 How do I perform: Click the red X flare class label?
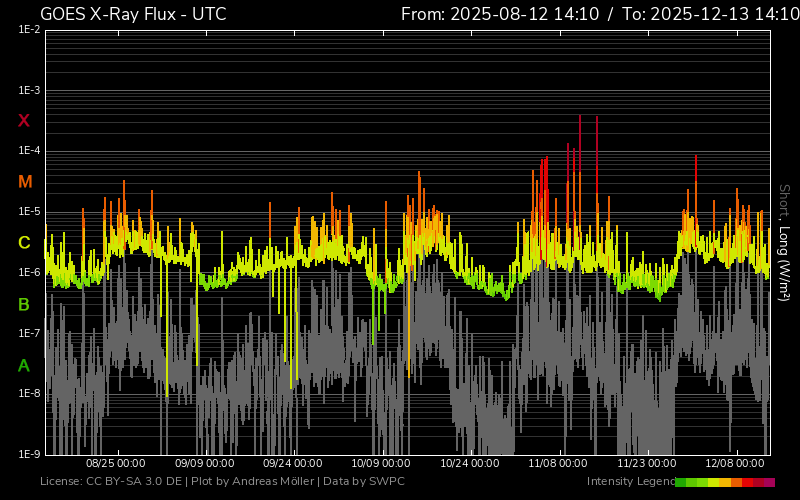pos(24,121)
